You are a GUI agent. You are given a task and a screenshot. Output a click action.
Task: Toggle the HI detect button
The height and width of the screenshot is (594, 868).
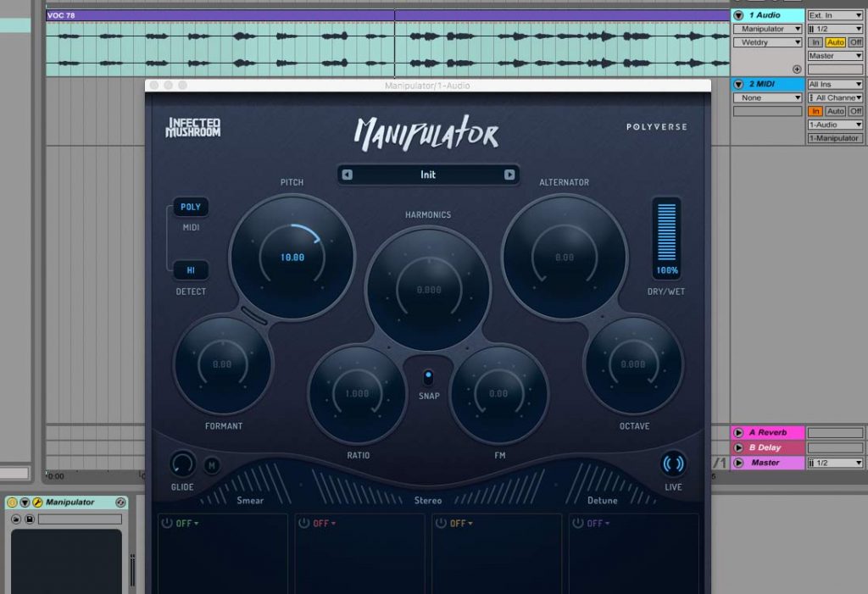coord(191,270)
